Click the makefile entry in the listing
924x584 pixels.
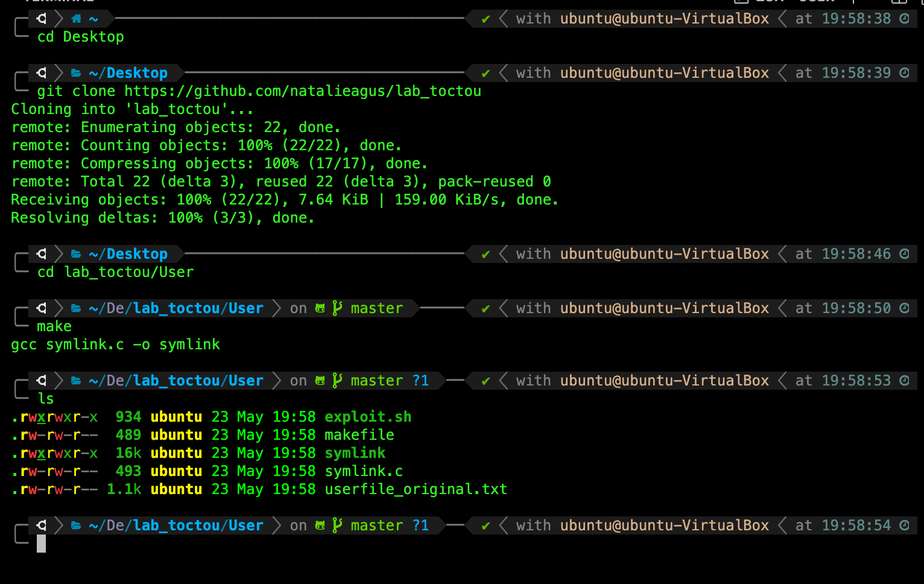(359, 435)
